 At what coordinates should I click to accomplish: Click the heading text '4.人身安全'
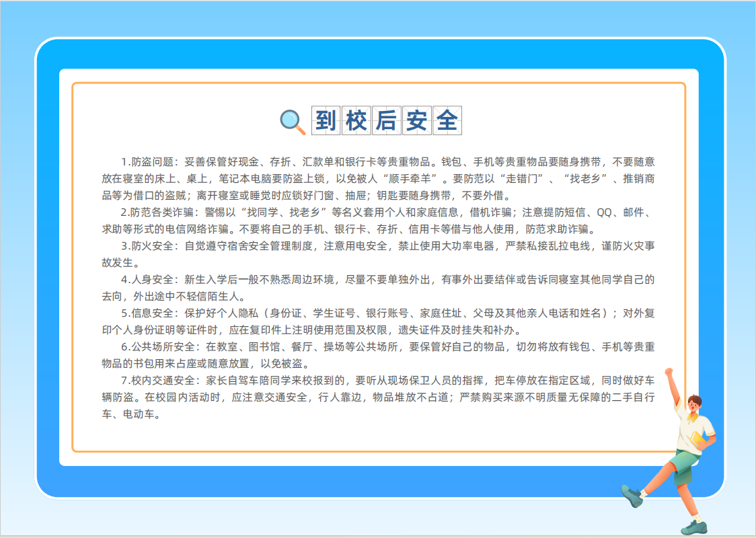(147, 280)
